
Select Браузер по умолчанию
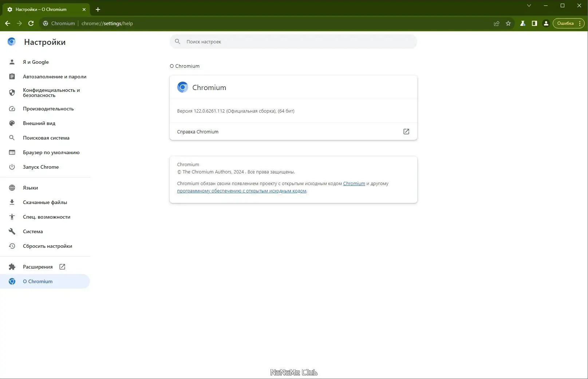tap(45, 152)
